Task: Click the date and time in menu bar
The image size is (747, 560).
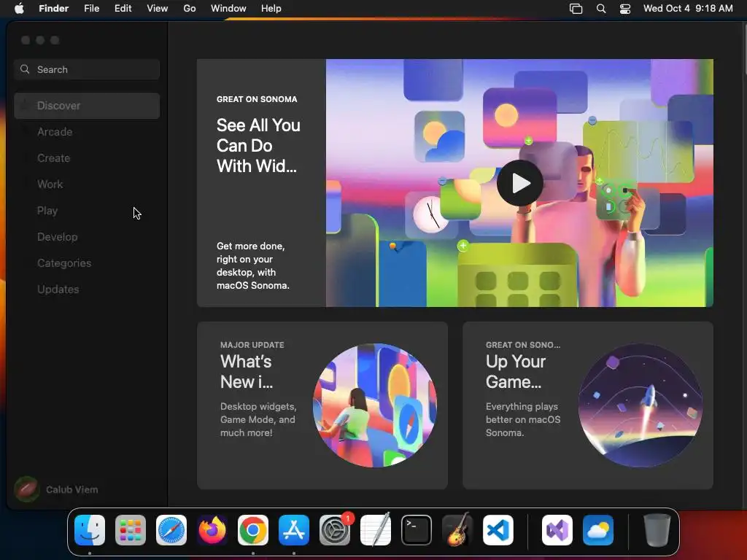Action: point(688,9)
